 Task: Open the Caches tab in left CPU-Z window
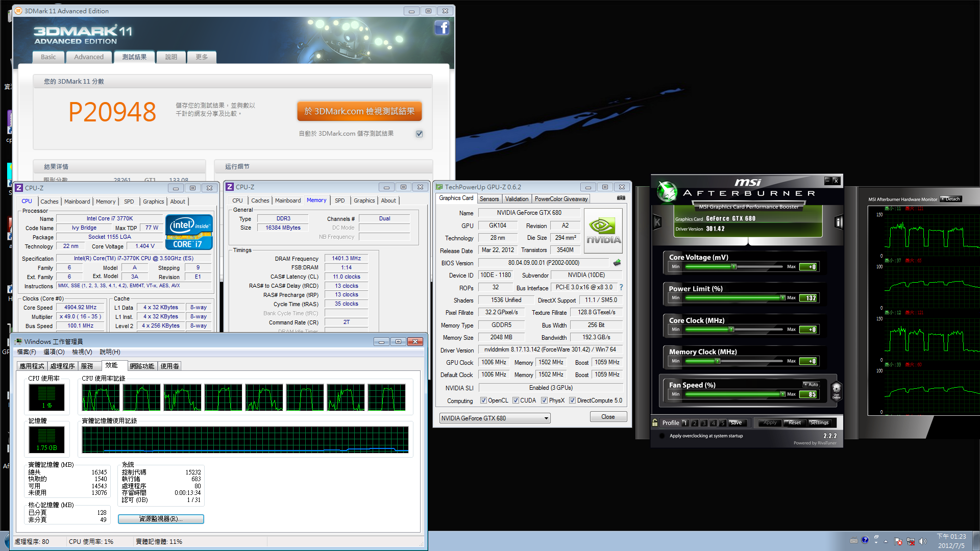tap(50, 202)
